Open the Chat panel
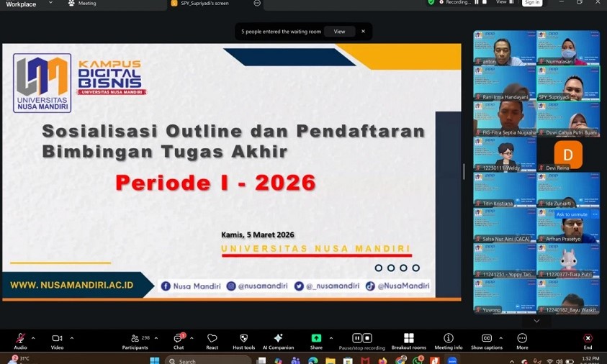607x364 pixels. (179, 339)
